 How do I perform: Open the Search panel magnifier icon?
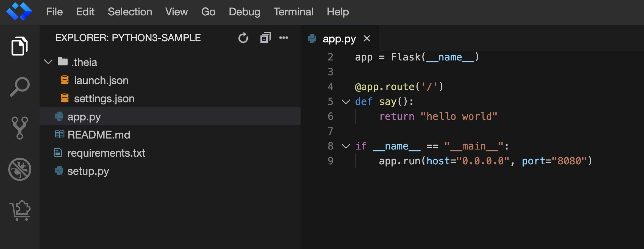20,87
